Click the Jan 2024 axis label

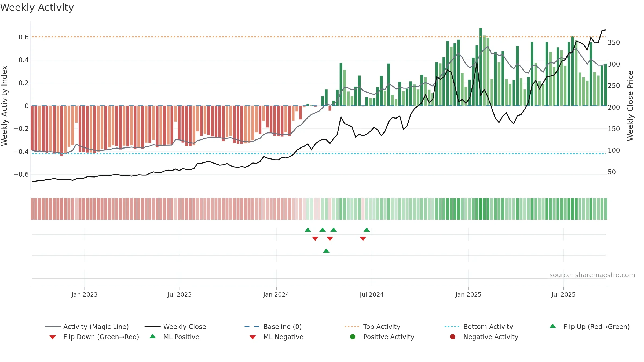coord(276,294)
